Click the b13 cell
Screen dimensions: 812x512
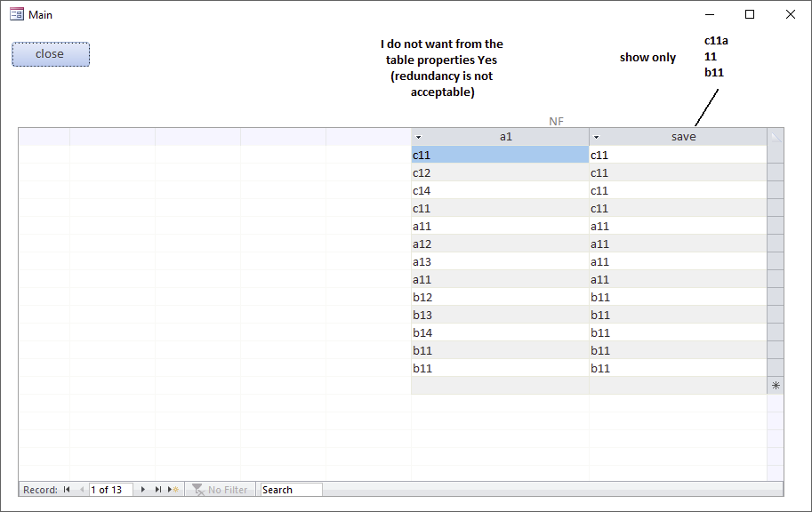(500, 315)
